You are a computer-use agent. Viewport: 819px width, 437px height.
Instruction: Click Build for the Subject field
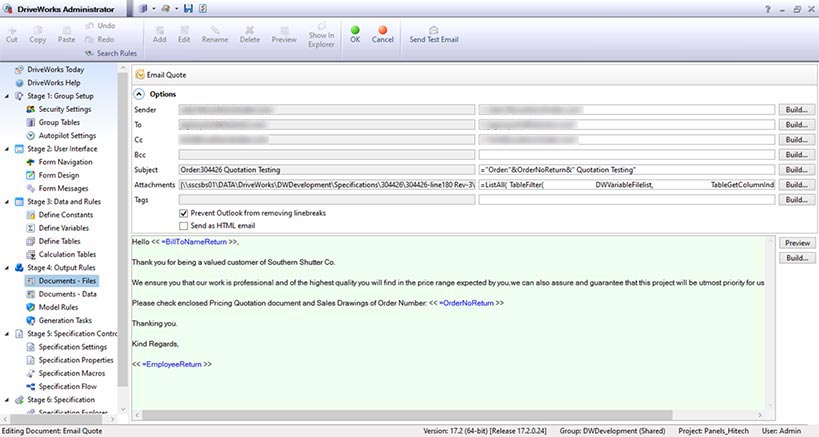797,170
